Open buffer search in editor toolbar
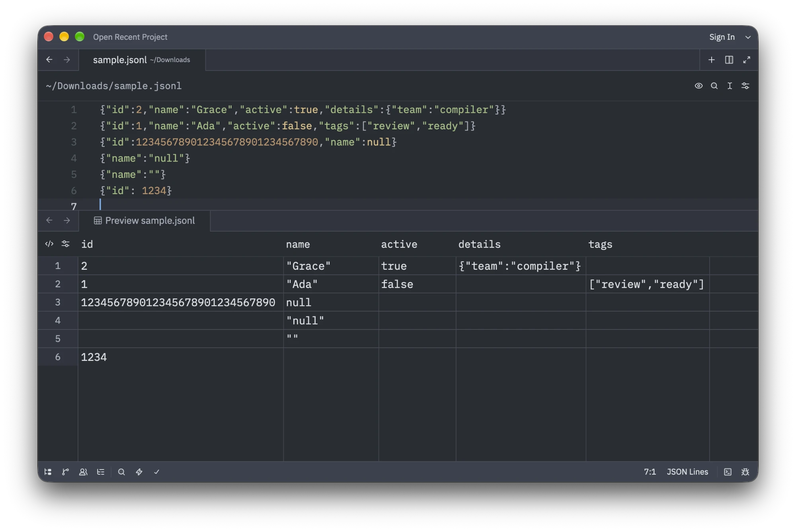796x532 pixels. (714, 86)
